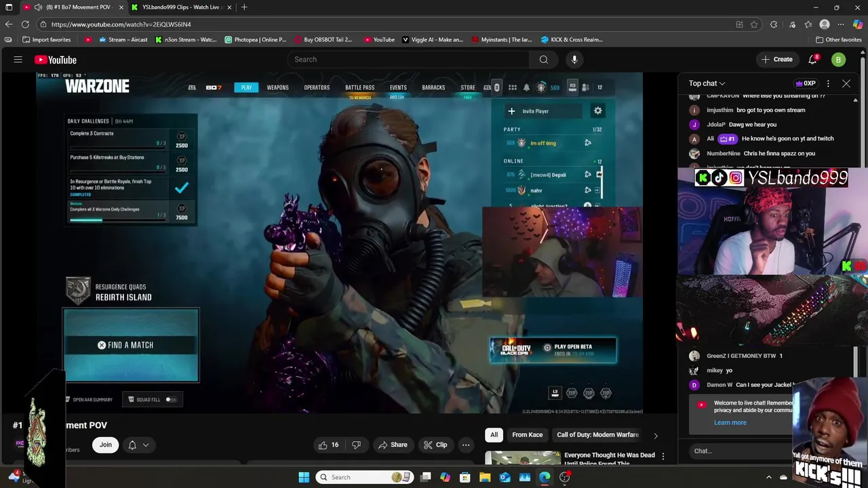Type in the YouTube search field
The height and width of the screenshot is (488, 868).
point(409,60)
